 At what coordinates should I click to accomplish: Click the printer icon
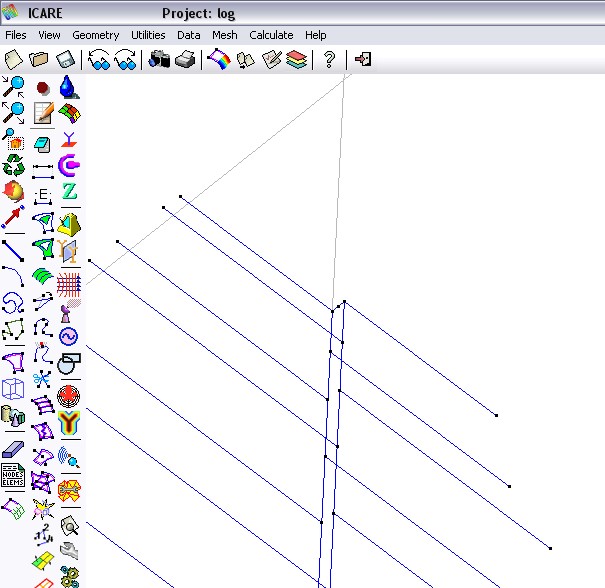(x=185, y=60)
